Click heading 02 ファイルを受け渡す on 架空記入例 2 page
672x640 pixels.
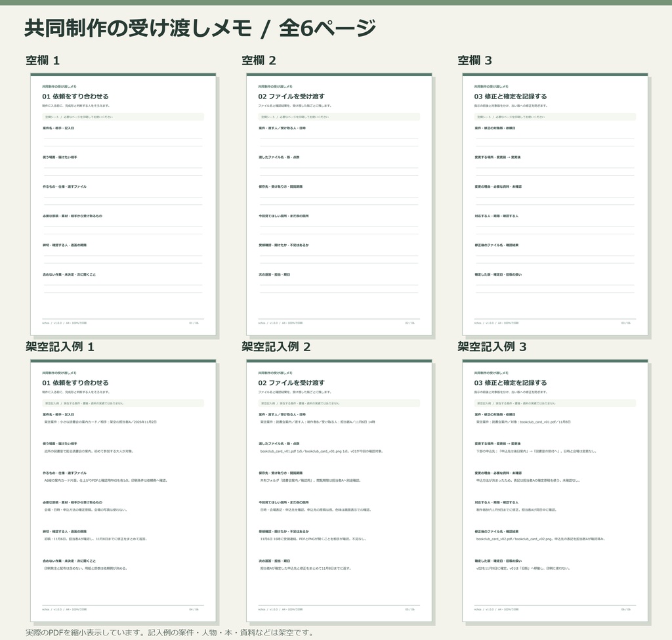click(x=291, y=383)
